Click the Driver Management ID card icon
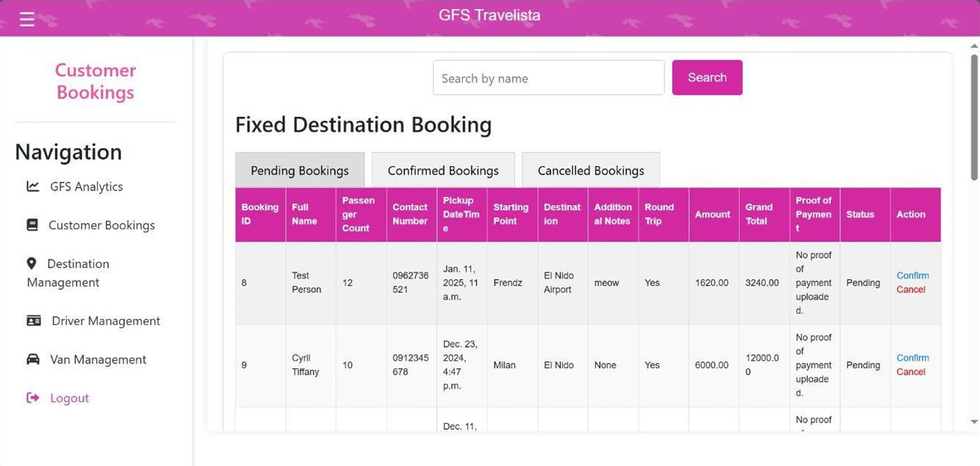 coord(34,321)
